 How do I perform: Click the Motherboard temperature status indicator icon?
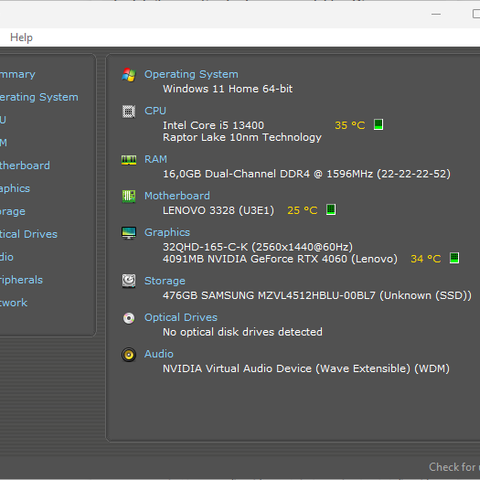331,210
